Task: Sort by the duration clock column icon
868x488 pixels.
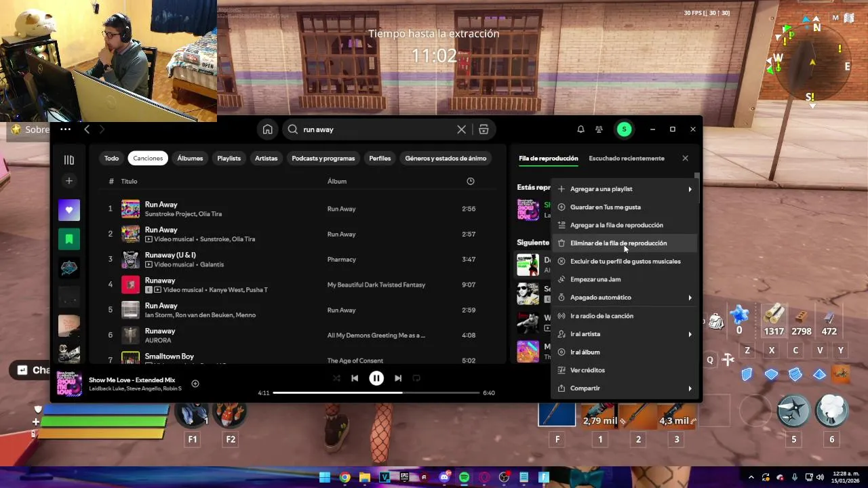Action: click(471, 181)
